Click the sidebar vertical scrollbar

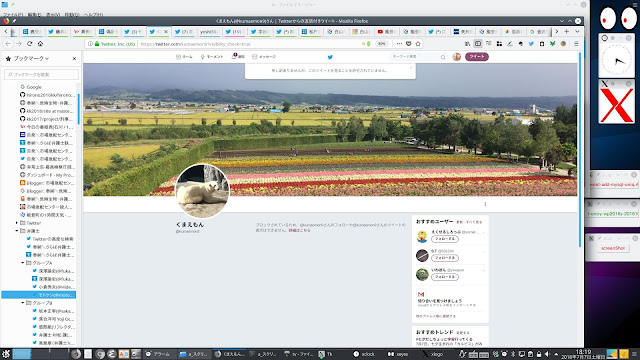point(78,110)
